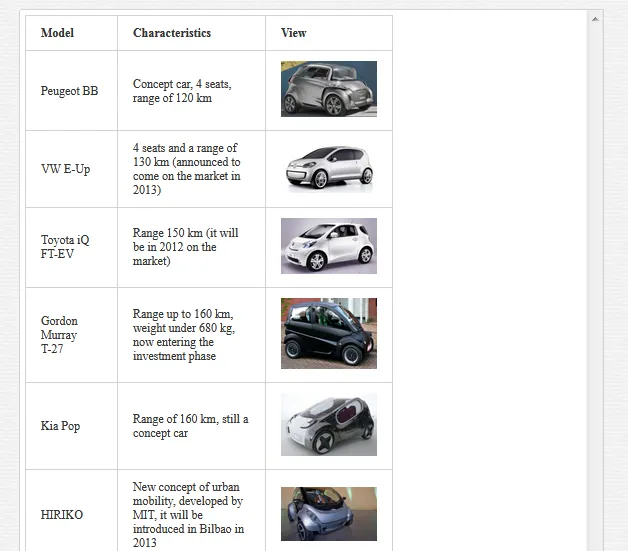The height and width of the screenshot is (551, 628).
Task: Click the 'New concept of urban mobility' text
Action: [188, 515]
